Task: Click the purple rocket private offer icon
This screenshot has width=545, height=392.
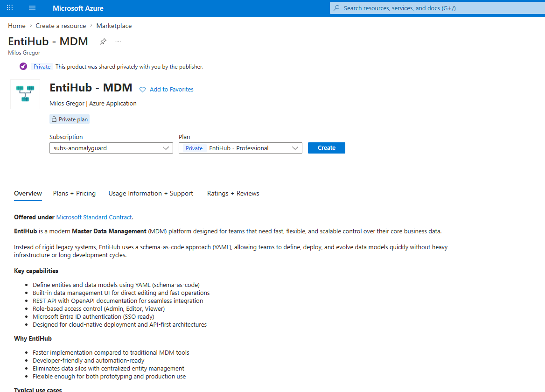Action: pos(23,66)
